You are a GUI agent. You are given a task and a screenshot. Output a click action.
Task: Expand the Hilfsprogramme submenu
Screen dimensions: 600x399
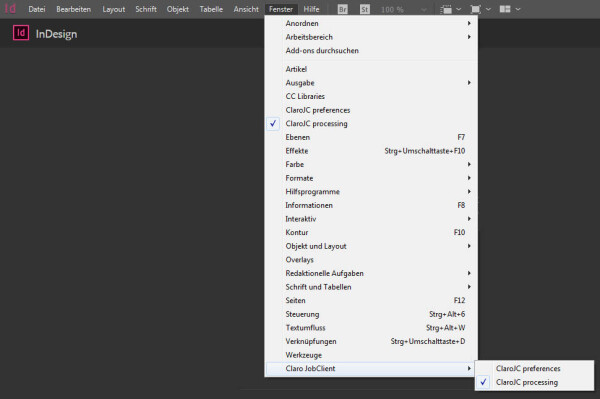point(371,192)
